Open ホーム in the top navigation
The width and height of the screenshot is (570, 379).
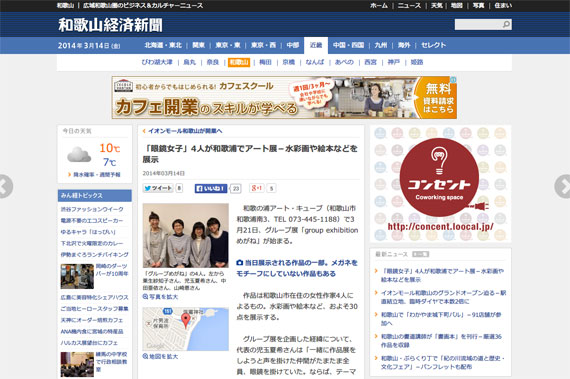coord(379,5)
